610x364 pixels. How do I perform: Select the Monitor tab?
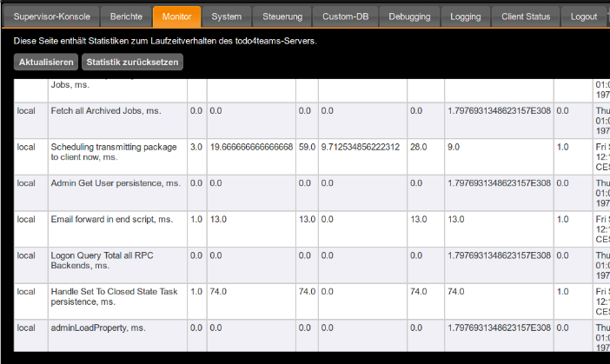[176, 17]
